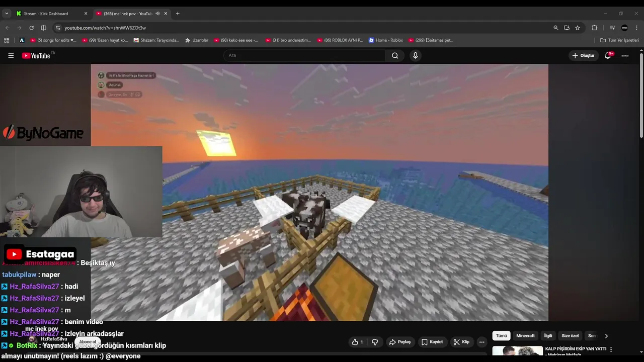This screenshot has width=644, height=362.
Task: Click the install/cast icon in address bar
Action: coord(567,28)
